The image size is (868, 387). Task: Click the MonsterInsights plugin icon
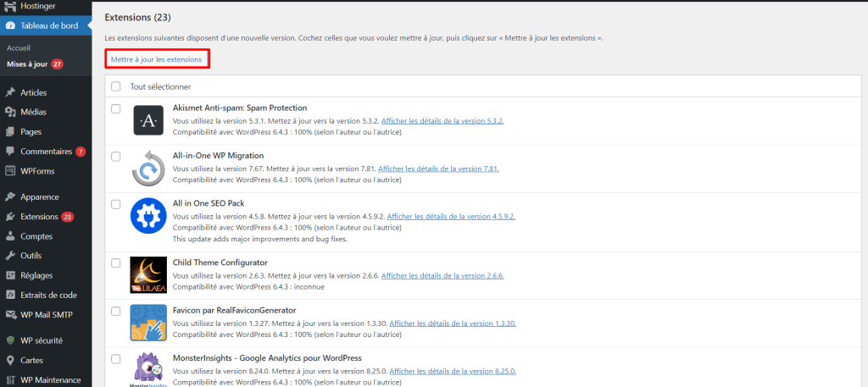148,369
